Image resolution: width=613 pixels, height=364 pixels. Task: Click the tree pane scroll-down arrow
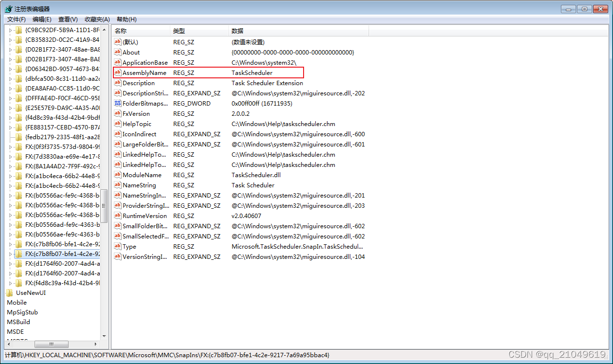click(104, 336)
